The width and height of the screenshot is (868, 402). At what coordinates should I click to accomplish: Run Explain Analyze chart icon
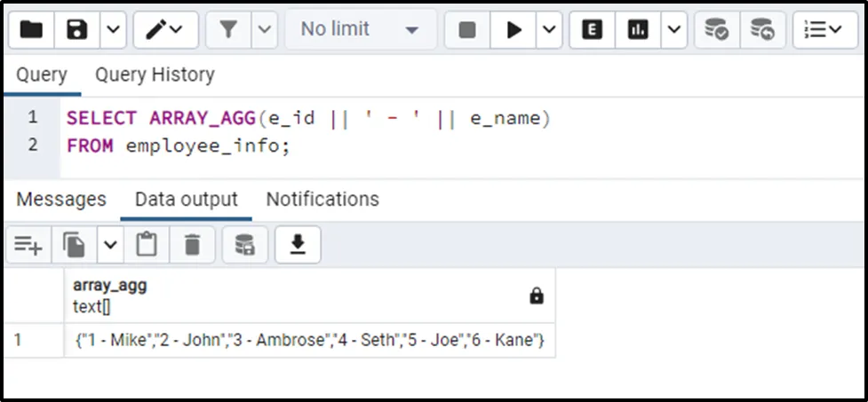click(637, 30)
